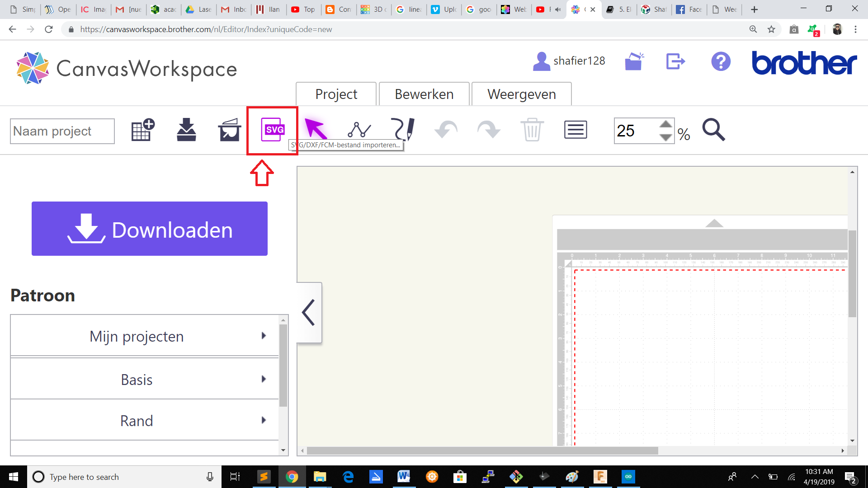The height and width of the screenshot is (488, 868).
Task: Click the Naam project name field
Action: (62, 131)
